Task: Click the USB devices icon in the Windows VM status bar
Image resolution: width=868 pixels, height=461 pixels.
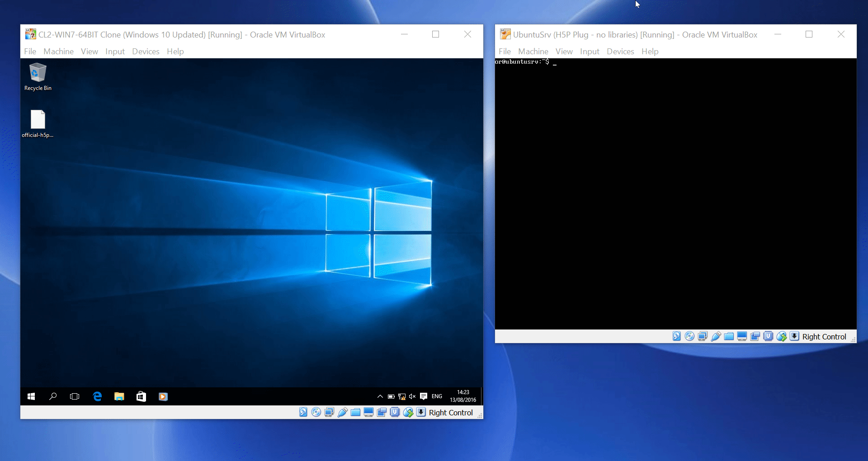Action: click(x=342, y=412)
